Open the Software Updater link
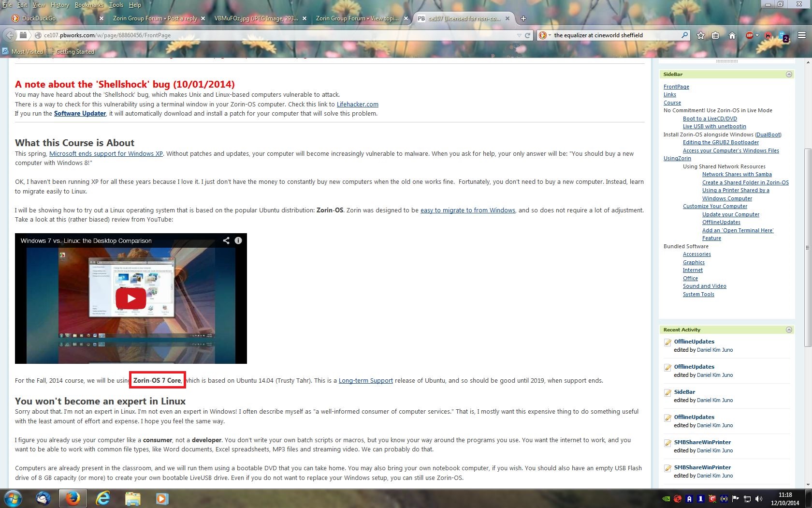 80,114
